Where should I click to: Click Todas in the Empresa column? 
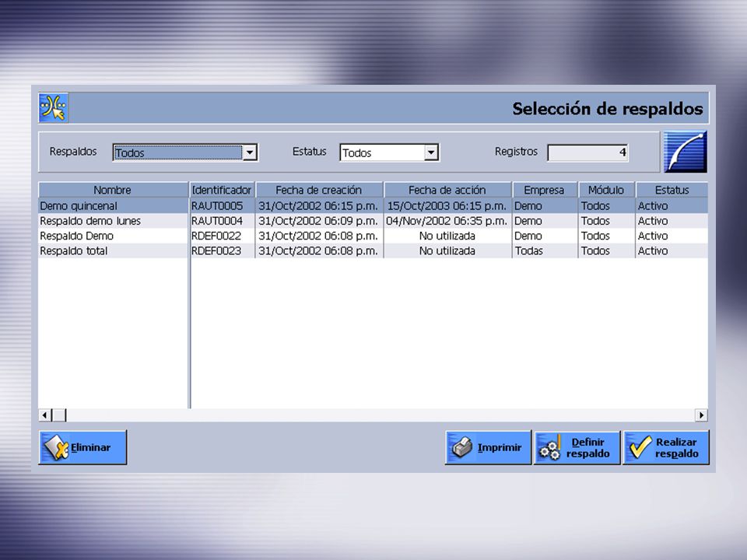pos(529,250)
